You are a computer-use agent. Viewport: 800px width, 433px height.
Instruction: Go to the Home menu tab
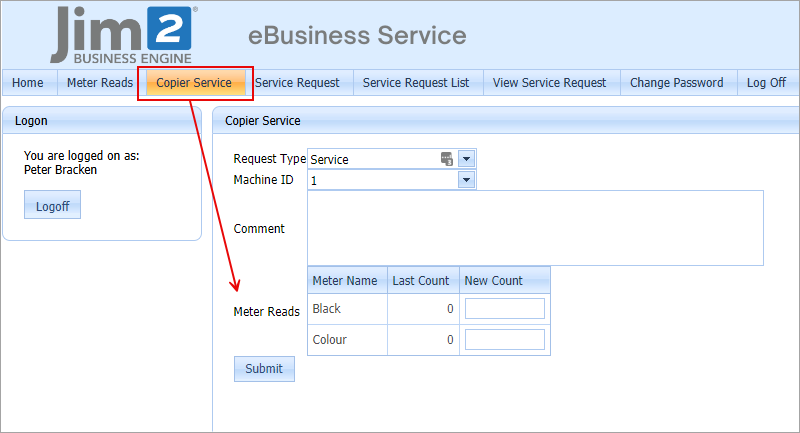coord(28,83)
